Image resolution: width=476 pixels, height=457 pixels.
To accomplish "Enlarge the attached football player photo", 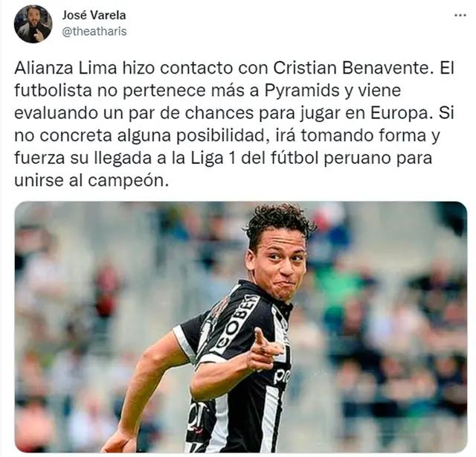I will (241, 327).
